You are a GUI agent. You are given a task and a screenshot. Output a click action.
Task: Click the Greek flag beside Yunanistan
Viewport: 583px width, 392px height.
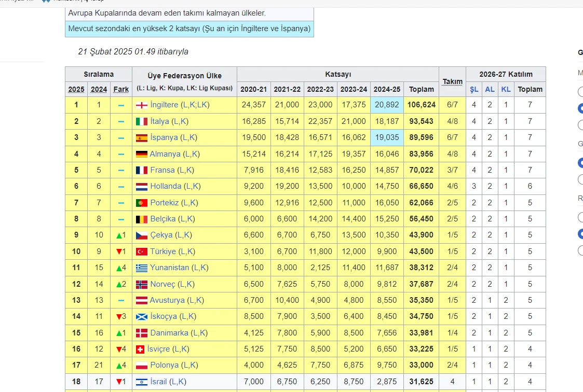(x=141, y=268)
